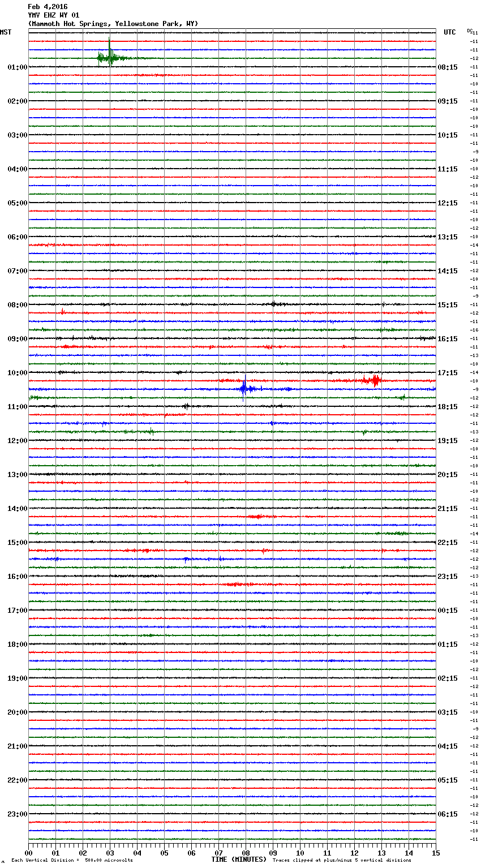Screen dimensions: 481x868
Task: Click the 'TIME (MINUTES)' axis title
Action: point(239,860)
